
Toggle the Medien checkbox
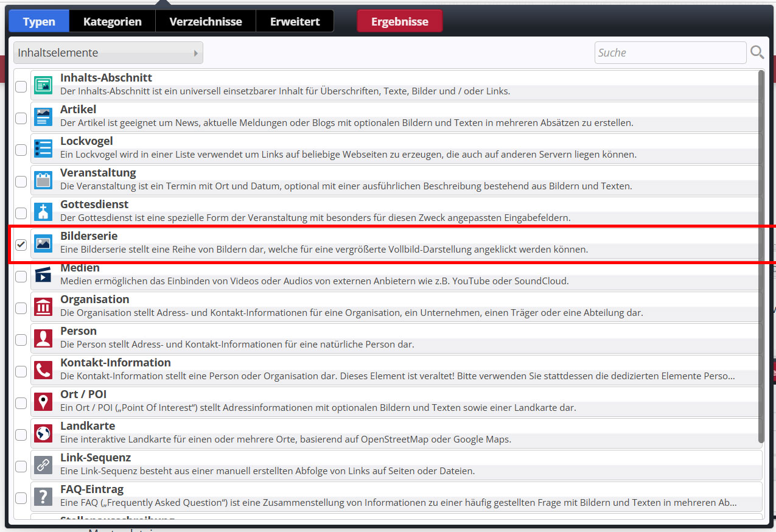coord(21,276)
